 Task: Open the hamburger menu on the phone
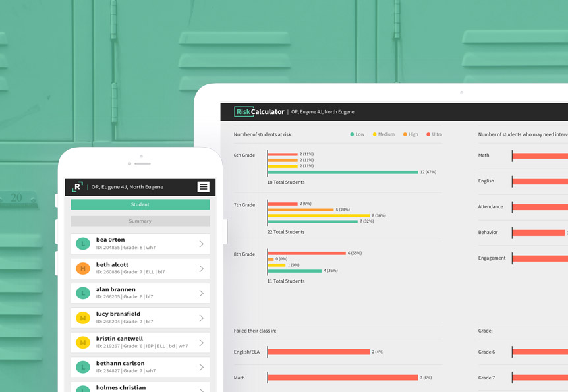point(203,186)
